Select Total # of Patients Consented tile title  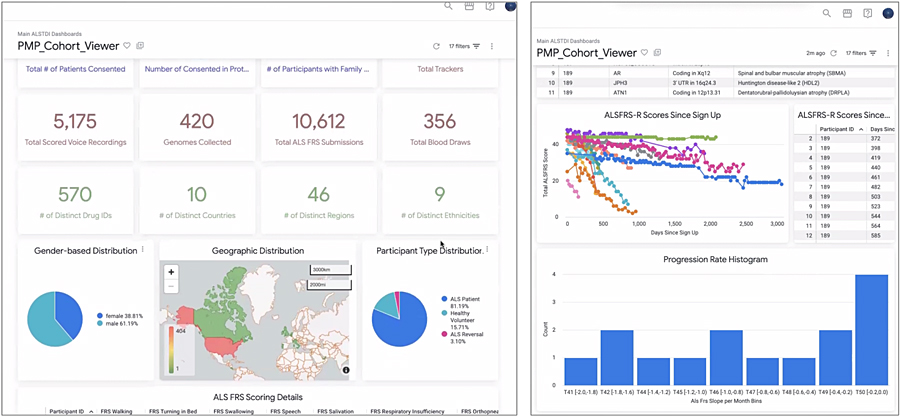(75, 69)
